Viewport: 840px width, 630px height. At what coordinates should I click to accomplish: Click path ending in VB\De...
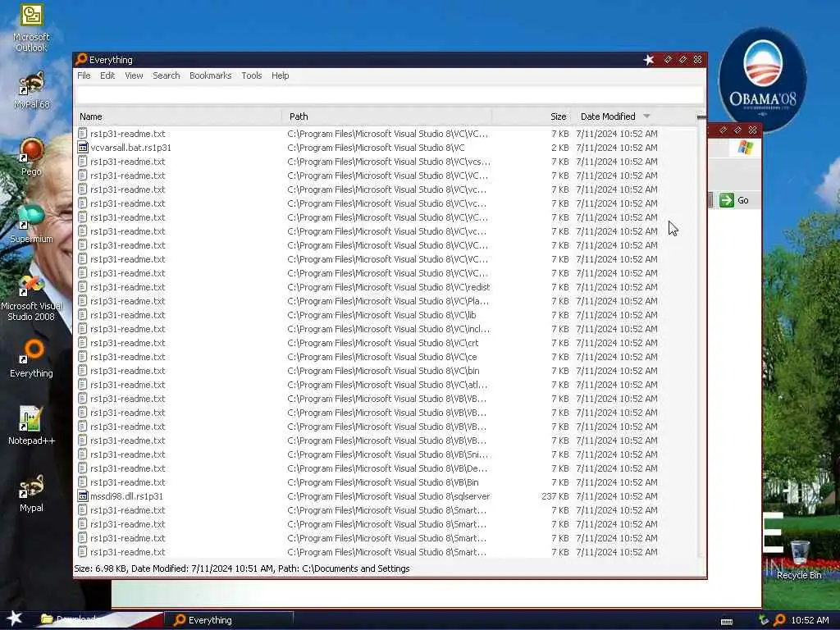[x=387, y=468]
